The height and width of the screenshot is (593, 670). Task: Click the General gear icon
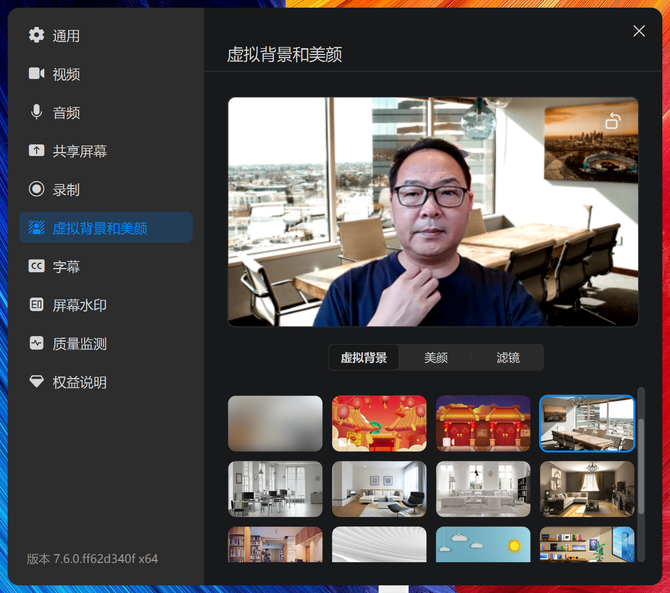point(36,35)
